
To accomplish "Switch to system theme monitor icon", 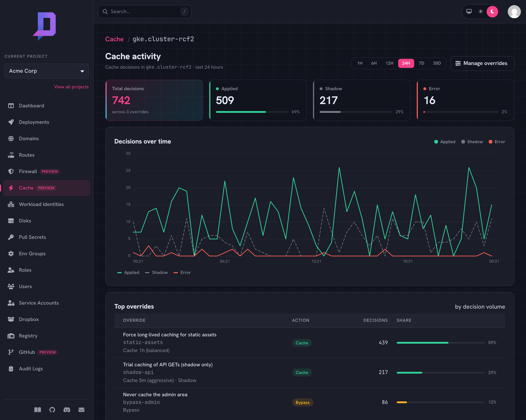I will 469,12.
